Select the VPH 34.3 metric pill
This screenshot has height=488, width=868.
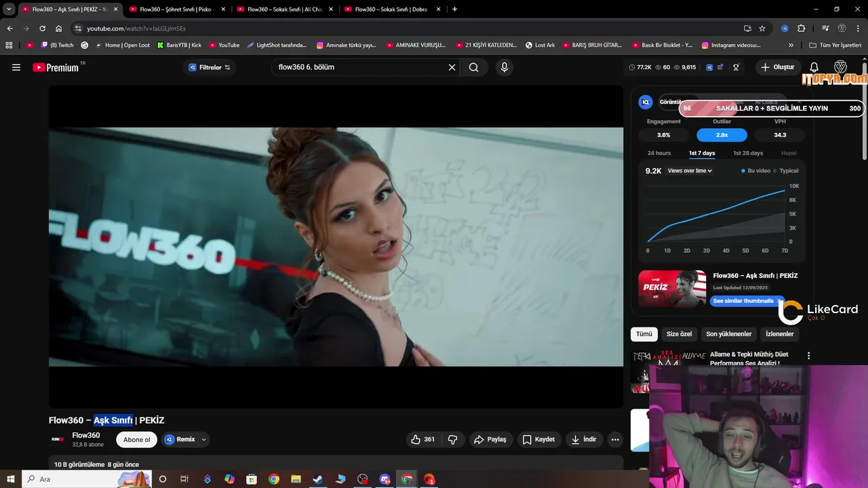pyautogui.click(x=780, y=135)
